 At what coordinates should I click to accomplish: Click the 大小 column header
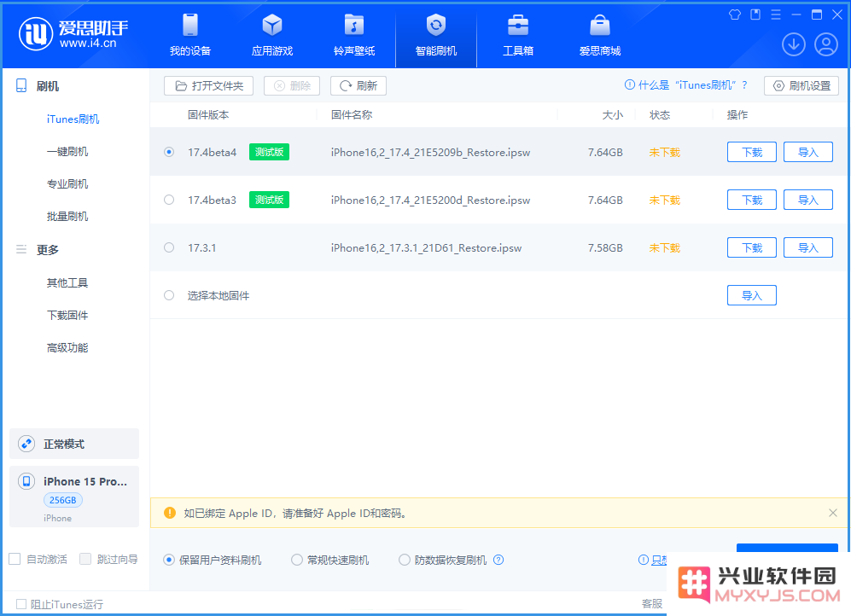pos(613,114)
